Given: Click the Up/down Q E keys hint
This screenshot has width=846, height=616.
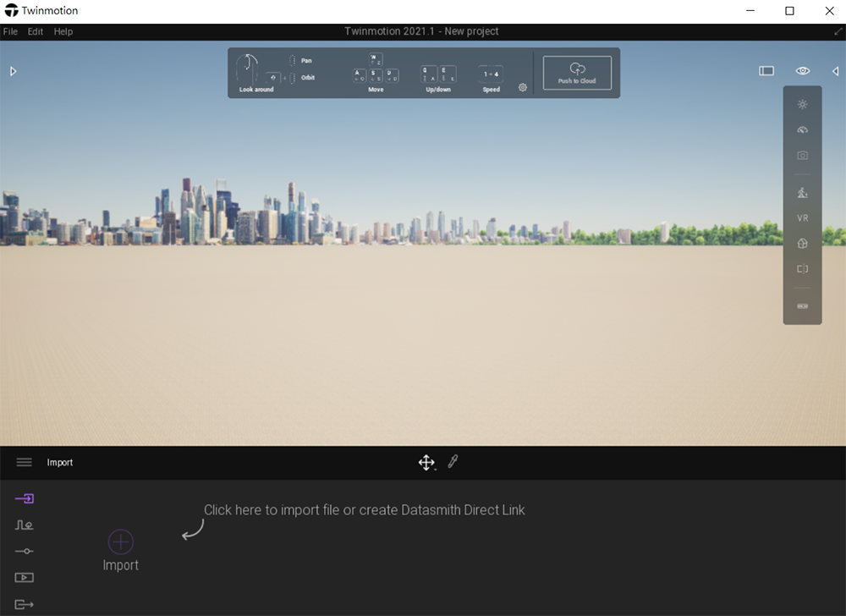Looking at the screenshot, I should click(438, 79).
